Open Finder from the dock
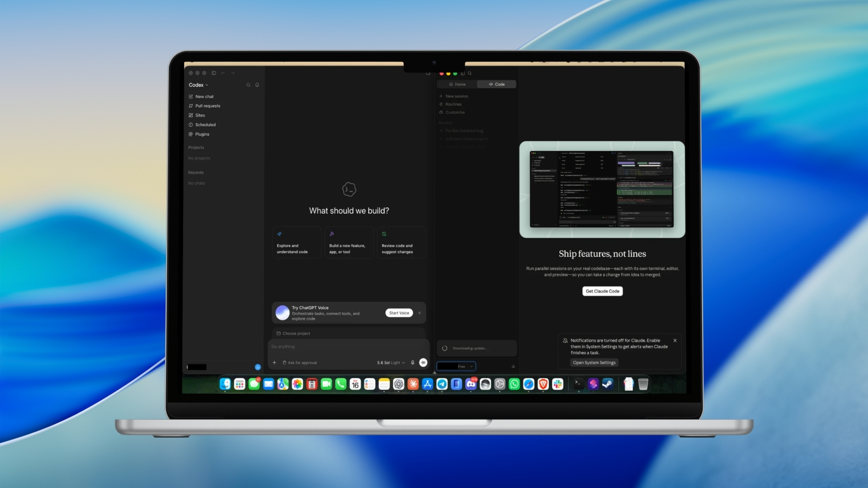Viewport: 868px width, 488px height. [x=225, y=384]
